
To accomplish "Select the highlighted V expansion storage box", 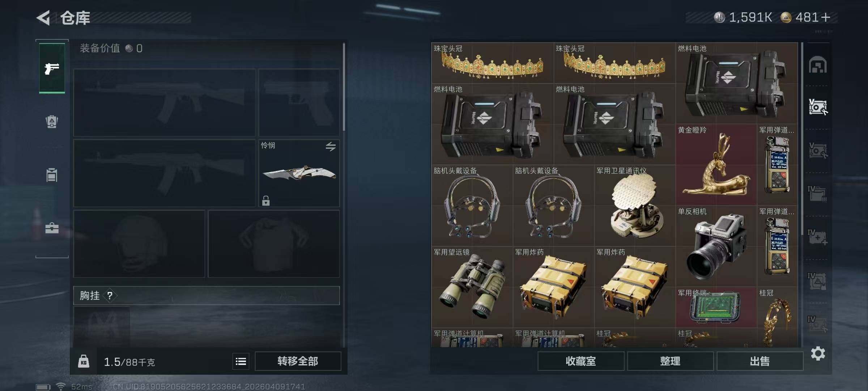I will pyautogui.click(x=818, y=107).
